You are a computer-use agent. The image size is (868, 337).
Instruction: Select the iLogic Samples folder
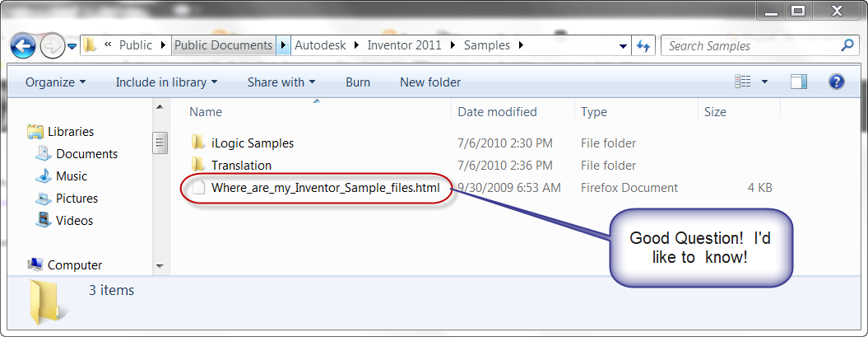point(252,143)
